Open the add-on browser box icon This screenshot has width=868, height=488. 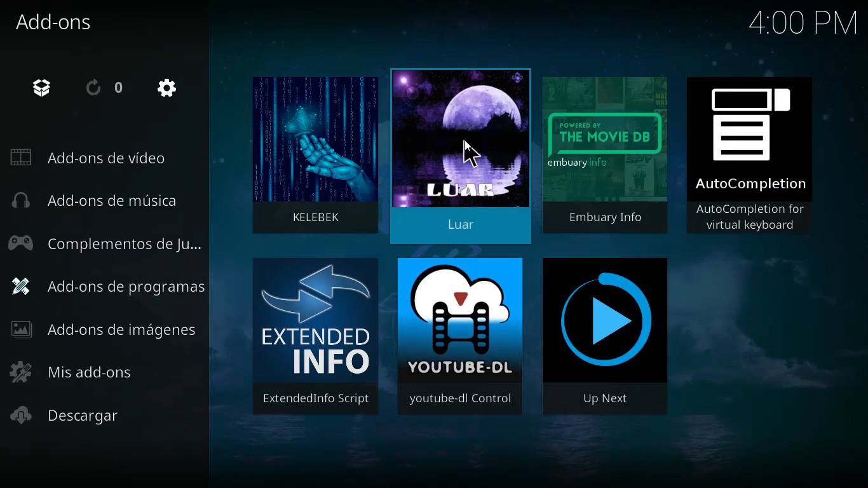click(x=42, y=88)
